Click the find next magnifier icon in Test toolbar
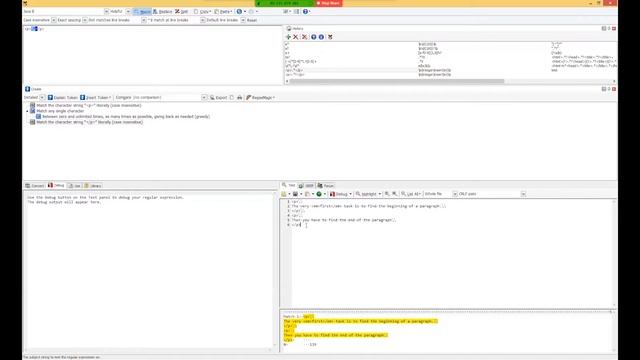The image size is (640, 360). click(395, 194)
